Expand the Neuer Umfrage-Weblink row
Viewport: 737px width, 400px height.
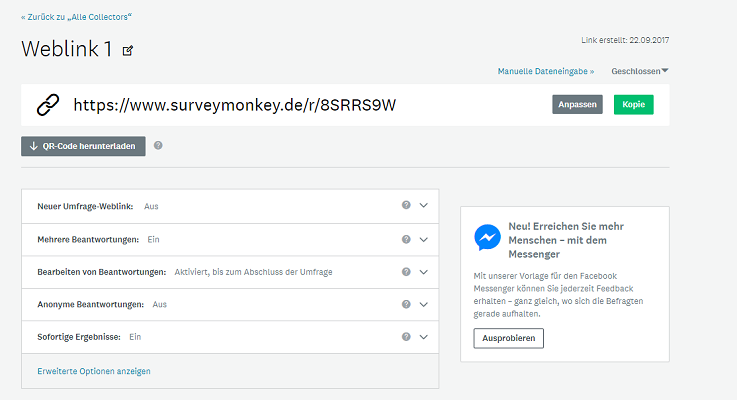[424, 205]
